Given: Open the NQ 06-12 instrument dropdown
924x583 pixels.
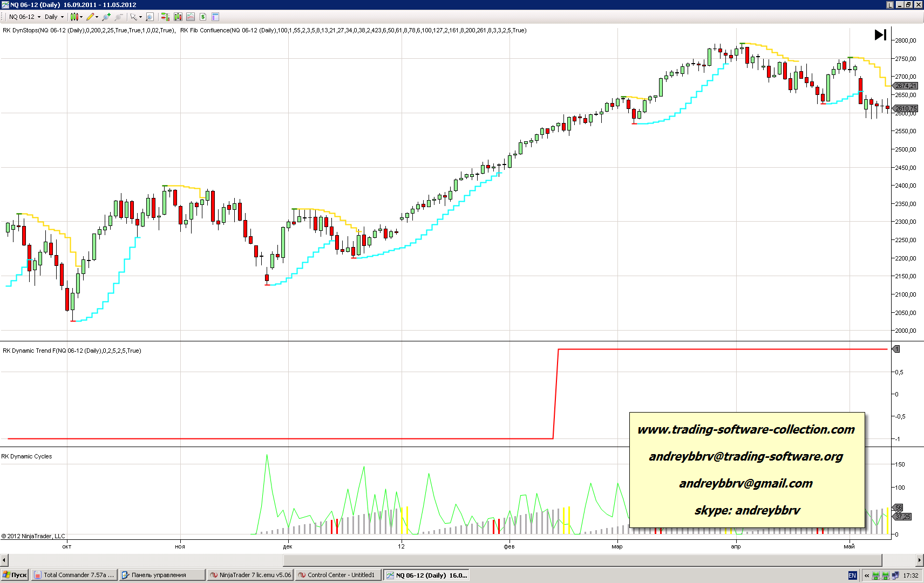Looking at the screenshot, I should (x=25, y=17).
